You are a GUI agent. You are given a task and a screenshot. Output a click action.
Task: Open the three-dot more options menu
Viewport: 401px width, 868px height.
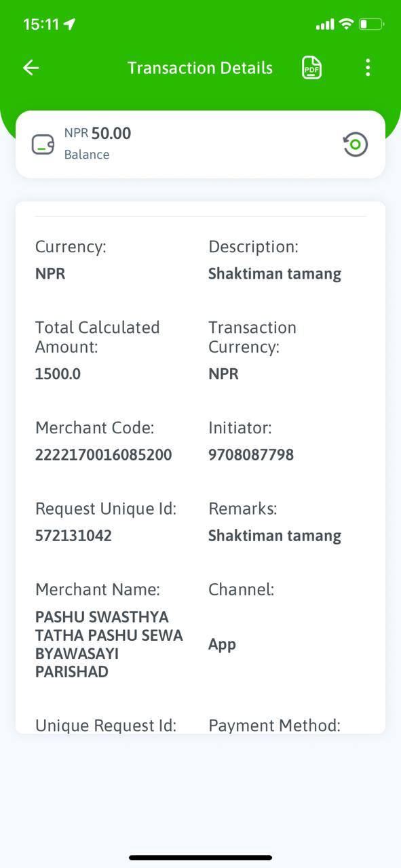(368, 68)
